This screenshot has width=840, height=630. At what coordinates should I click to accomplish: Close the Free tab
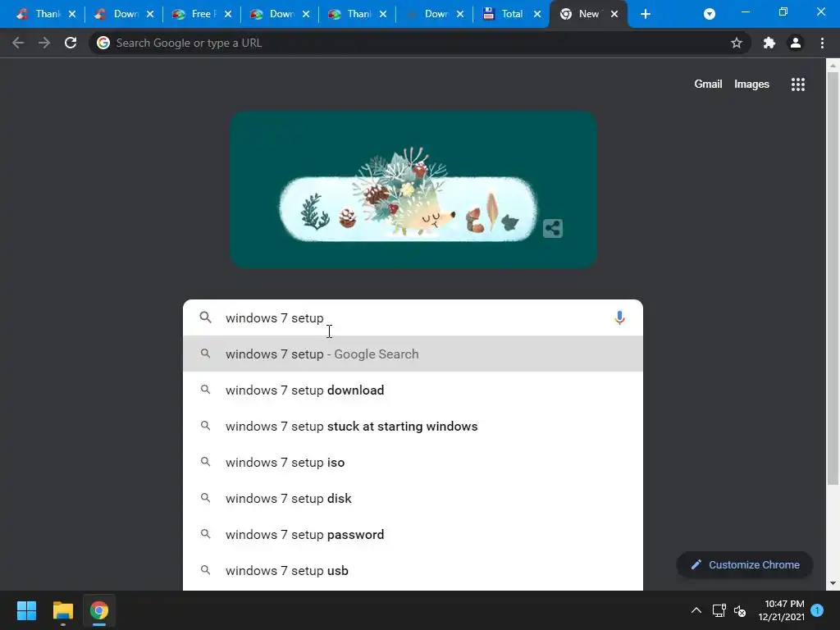point(228,14)
